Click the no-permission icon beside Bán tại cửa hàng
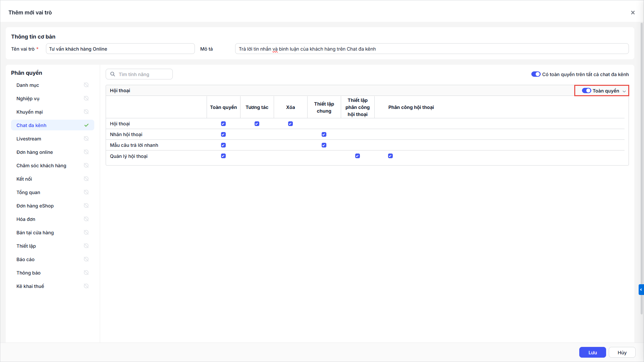 pos(86,233)
